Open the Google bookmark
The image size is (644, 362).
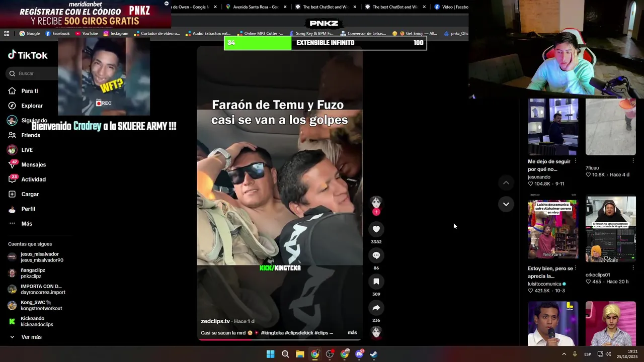click(30, 34)
